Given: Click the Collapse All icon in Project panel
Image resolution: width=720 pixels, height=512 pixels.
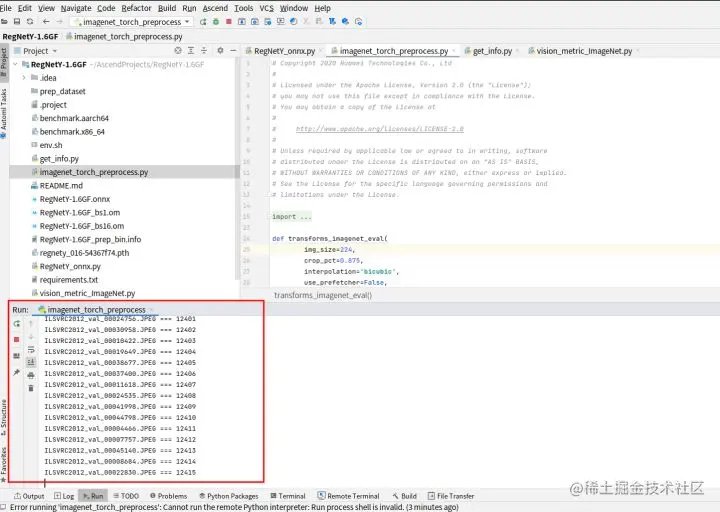Looking at the screenshot, I should [x=204, y=51].
